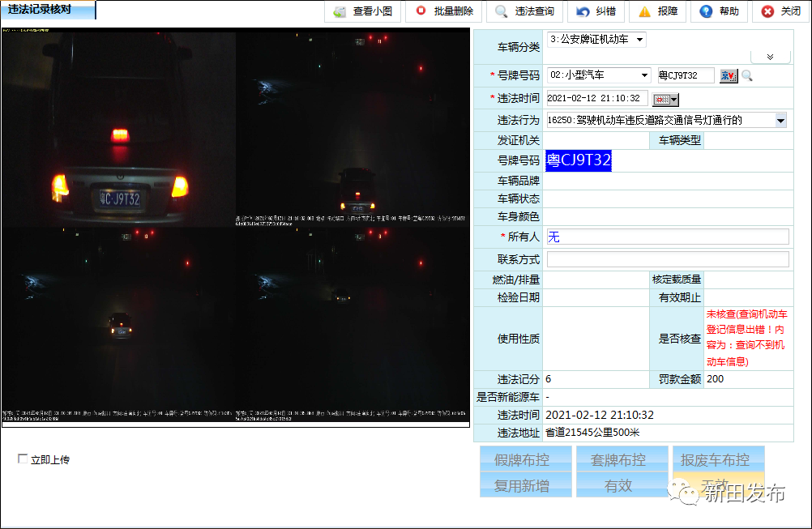Click the 纠错 undo button
The image size is (812, 529).
click(x=596, y=11)
